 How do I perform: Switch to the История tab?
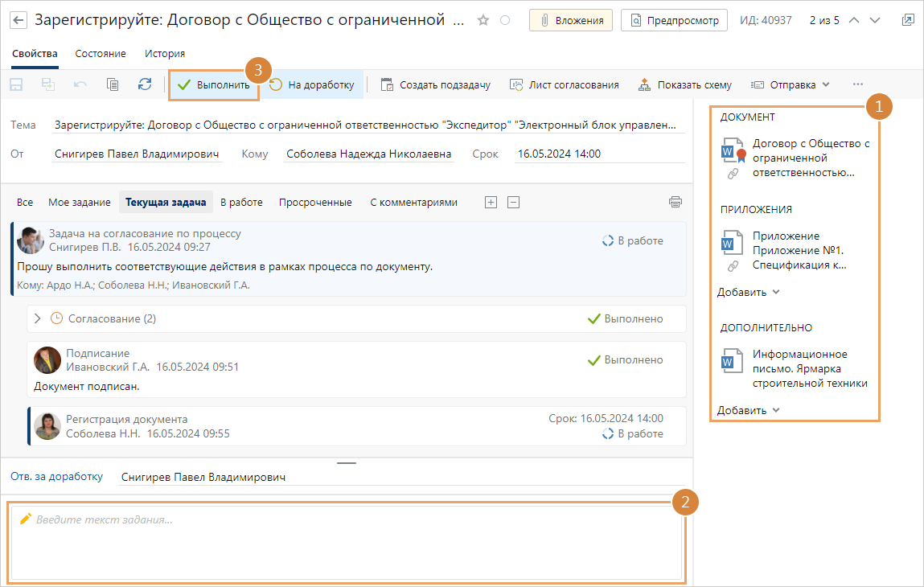tap(165, 54)
